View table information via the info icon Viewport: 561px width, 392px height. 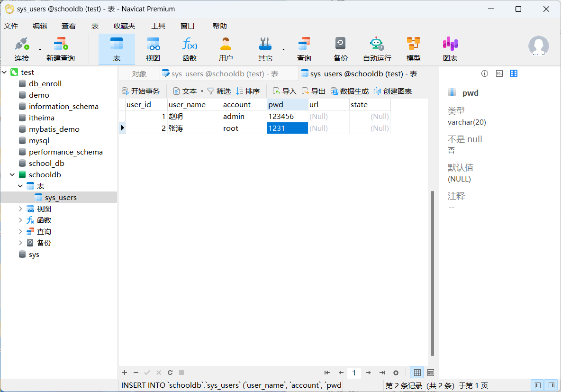[x=484, y=73]
